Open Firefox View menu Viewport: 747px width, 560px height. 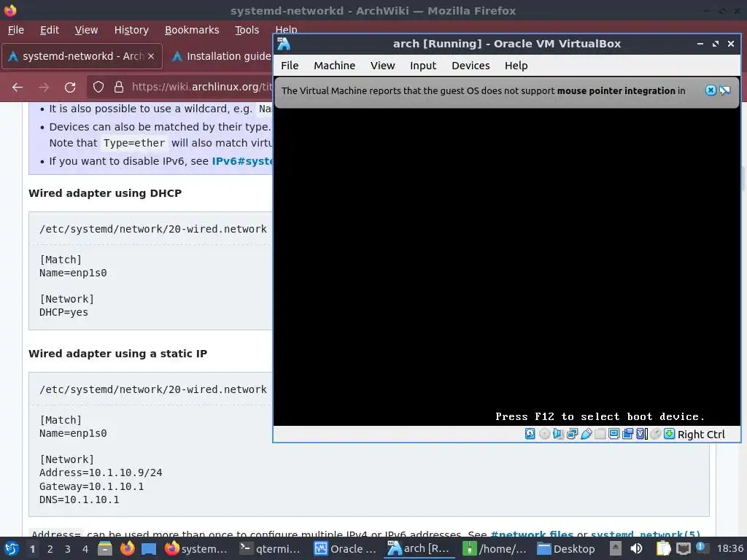click(86, 30)
